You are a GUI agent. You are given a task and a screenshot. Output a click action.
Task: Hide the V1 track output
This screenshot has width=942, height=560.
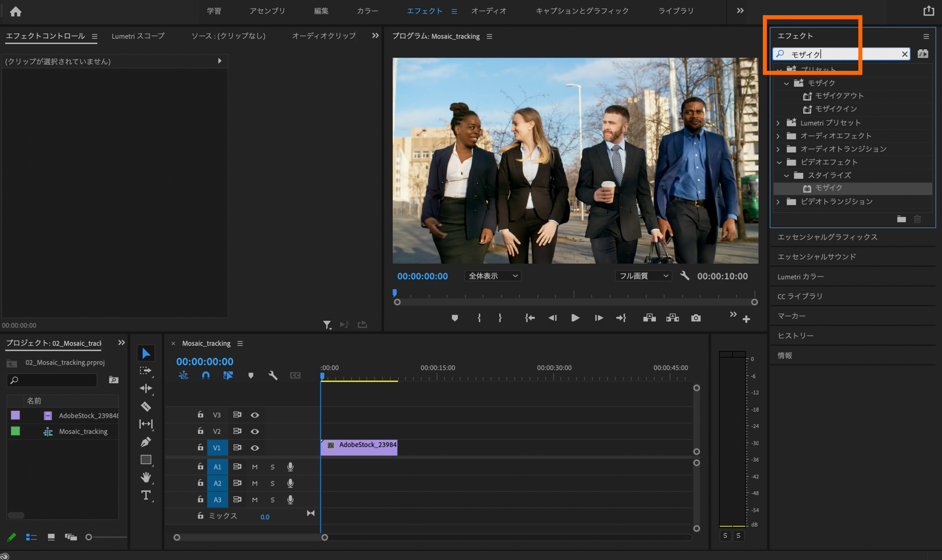click(x=255, y=448)
